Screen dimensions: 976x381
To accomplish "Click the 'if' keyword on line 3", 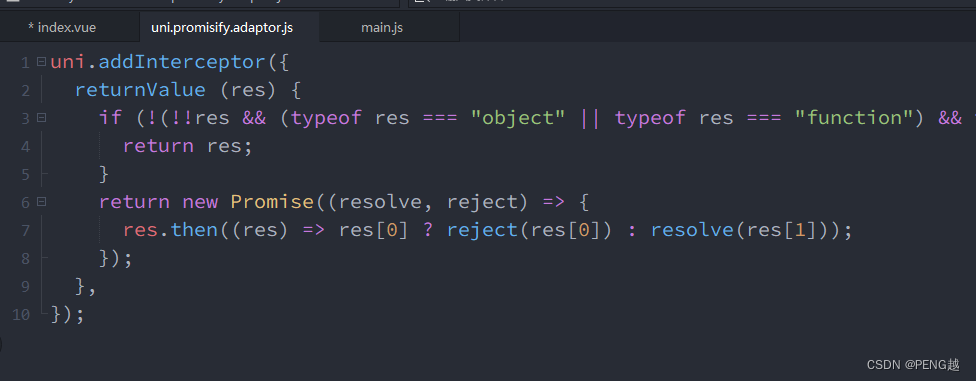I will tap(110, 118).
